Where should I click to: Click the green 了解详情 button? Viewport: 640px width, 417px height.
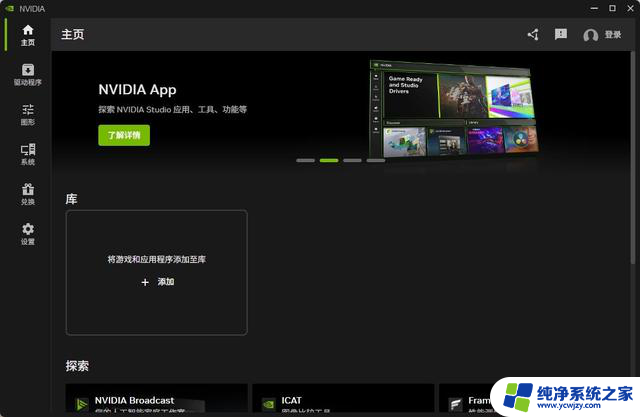pos(124,135)
